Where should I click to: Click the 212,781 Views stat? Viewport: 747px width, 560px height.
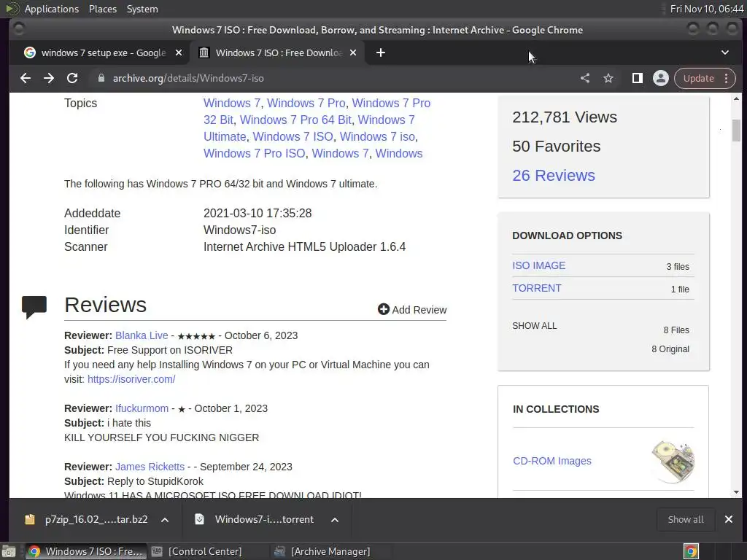coord(565,117)
